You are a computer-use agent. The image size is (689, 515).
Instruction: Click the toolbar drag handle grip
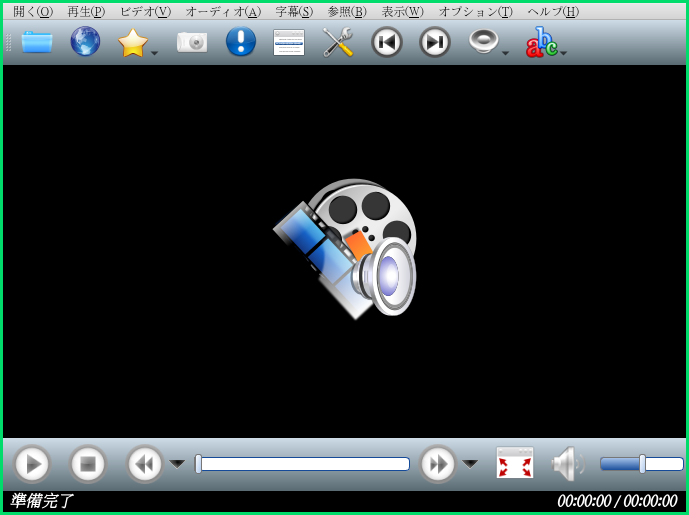(x=8, y=42)
